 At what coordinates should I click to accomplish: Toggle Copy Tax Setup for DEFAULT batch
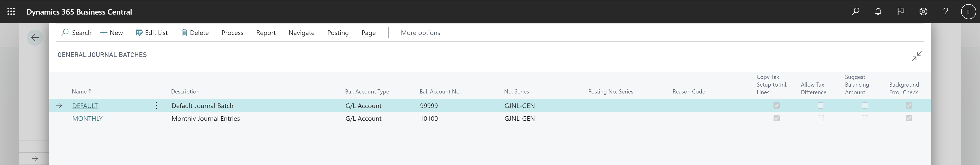coord(776,105)
